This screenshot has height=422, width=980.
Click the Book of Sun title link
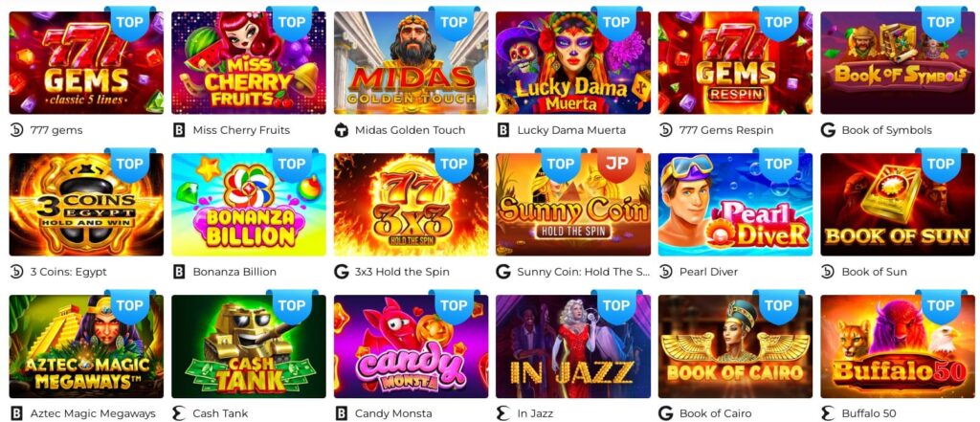tap(874, 272)
